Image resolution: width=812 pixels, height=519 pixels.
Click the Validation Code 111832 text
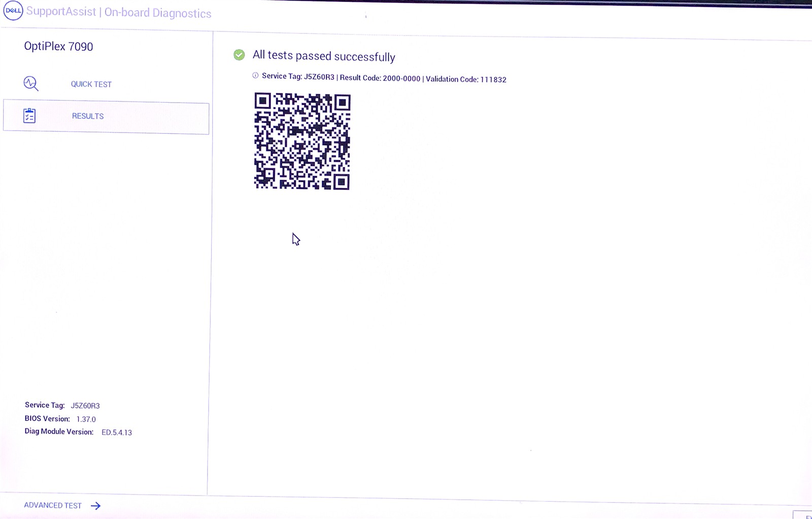pyautogui.click(x=466, y=79)
